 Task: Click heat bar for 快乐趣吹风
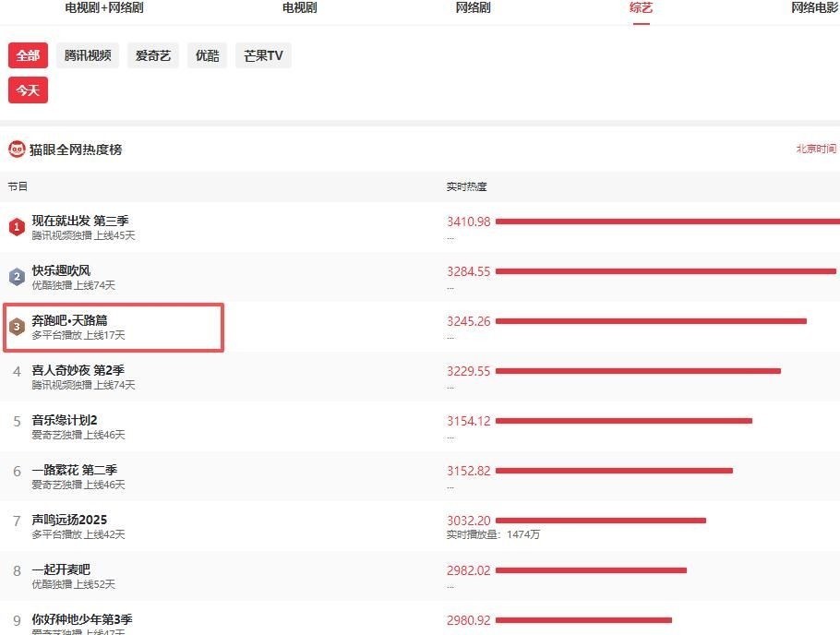[665, 271]
